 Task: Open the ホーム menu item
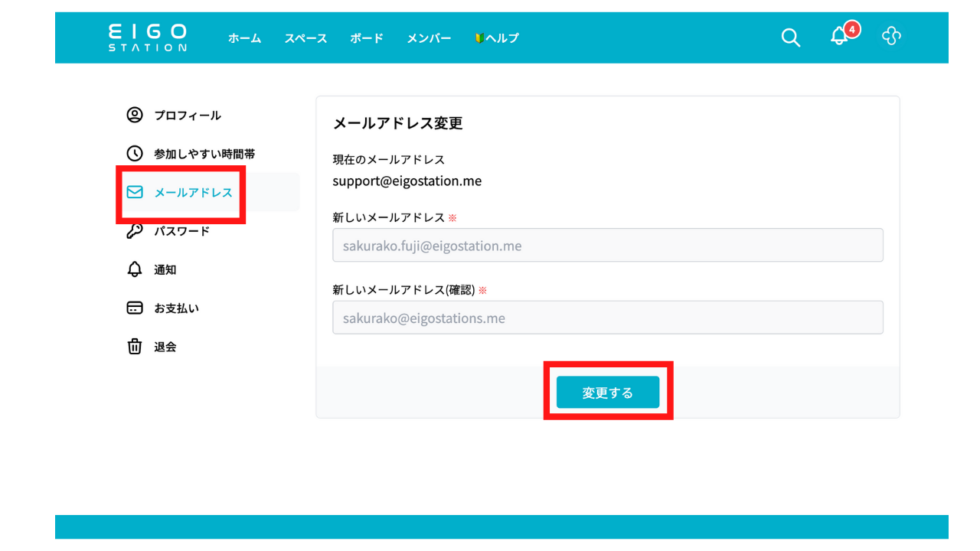click(x=244, y=37)
